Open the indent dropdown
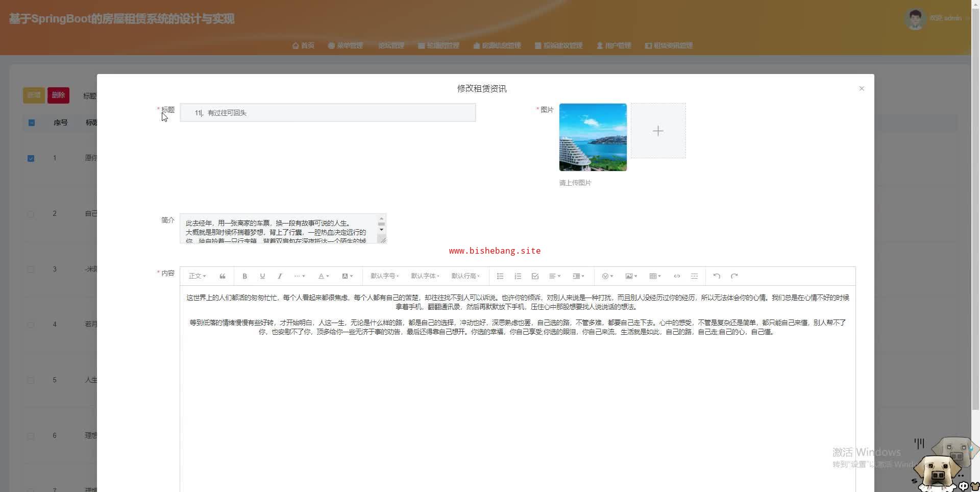Viewport: 980px width, 492px height. [578, 276]
